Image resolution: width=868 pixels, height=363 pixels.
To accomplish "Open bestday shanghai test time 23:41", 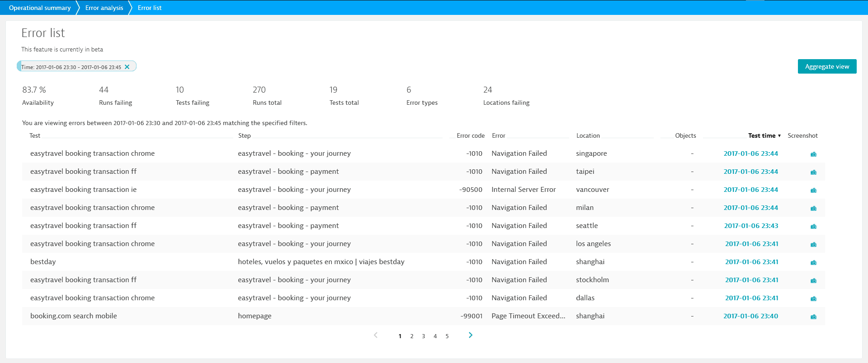I will tap(752, 262).
